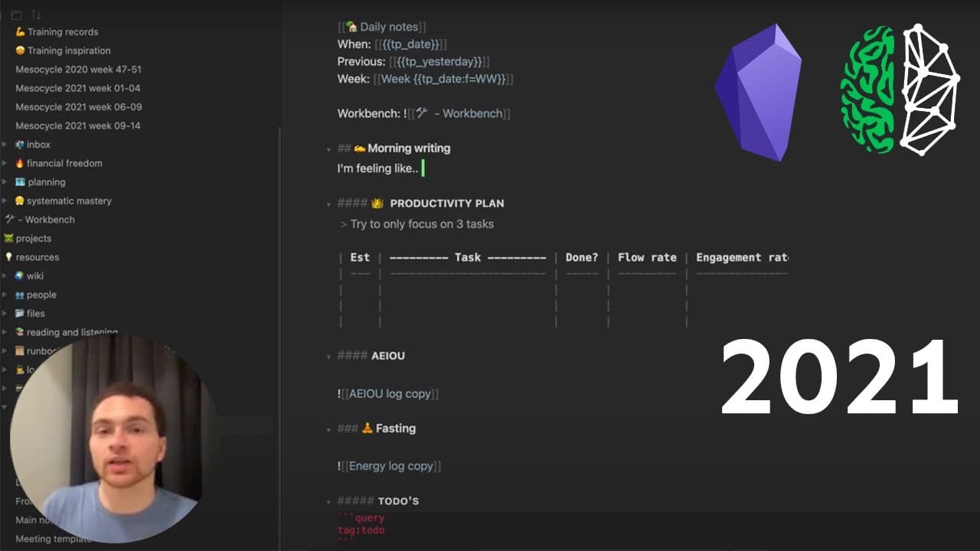Open Mesocycle 2020 week 47-51 note
The width and height of the screenshot is (980, 551).
(x=78, y=69)
